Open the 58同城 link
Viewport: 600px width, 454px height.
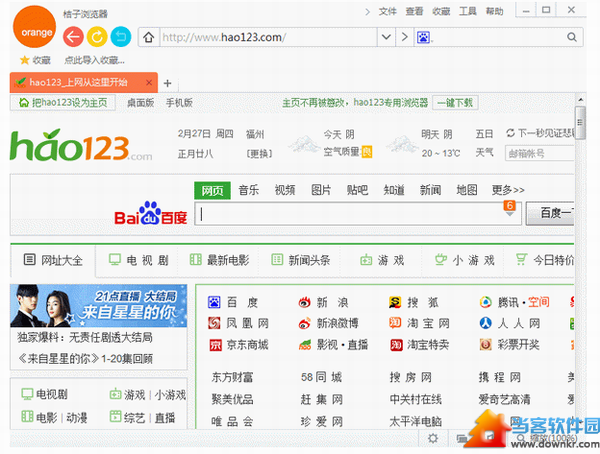point(321,377)
